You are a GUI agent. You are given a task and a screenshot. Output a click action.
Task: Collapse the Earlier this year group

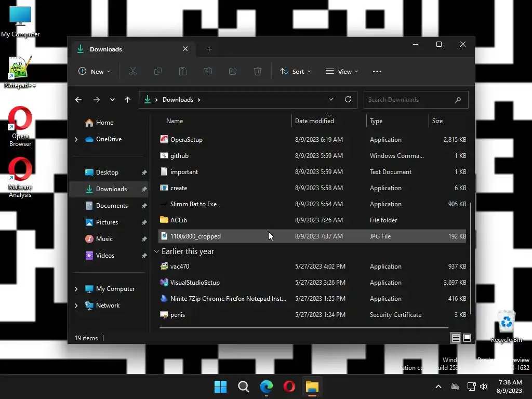pyautogui.click(x=156, y=251)
